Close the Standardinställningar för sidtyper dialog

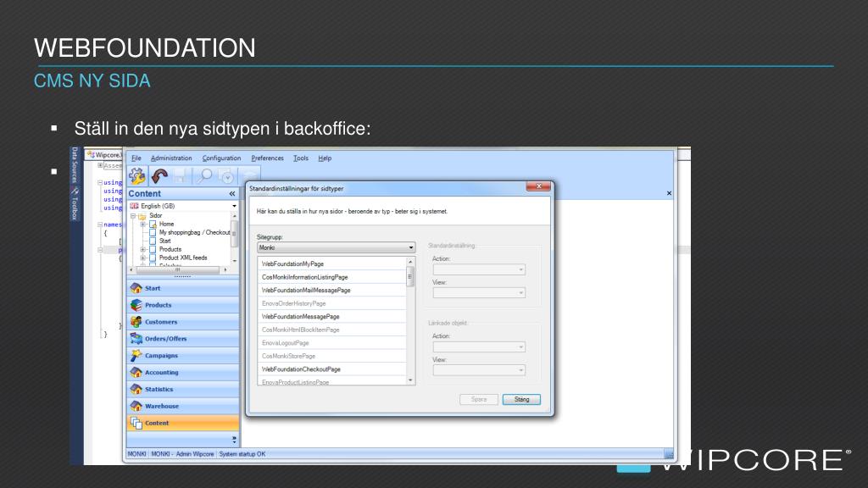[x=538, y=186]
